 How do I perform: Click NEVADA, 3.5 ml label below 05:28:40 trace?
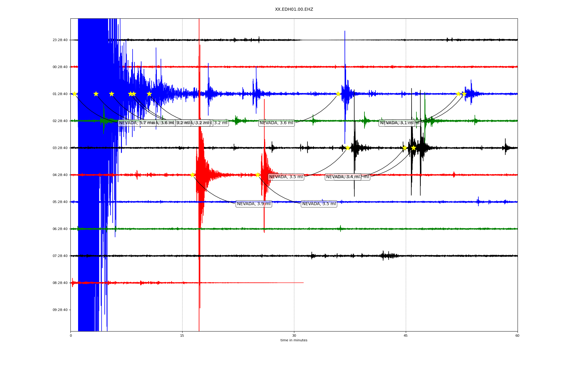point(319,204)
